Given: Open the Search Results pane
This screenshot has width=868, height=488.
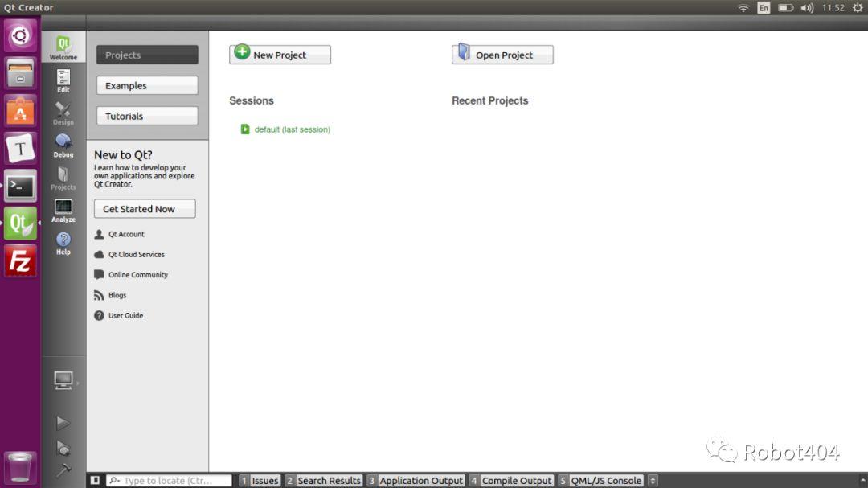Looking at the screenshot, I should (323, 480).
